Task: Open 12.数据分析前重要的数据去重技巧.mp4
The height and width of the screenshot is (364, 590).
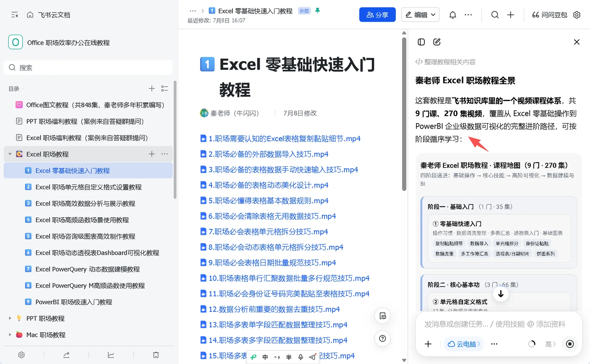Action: click(x=270, y=309)
